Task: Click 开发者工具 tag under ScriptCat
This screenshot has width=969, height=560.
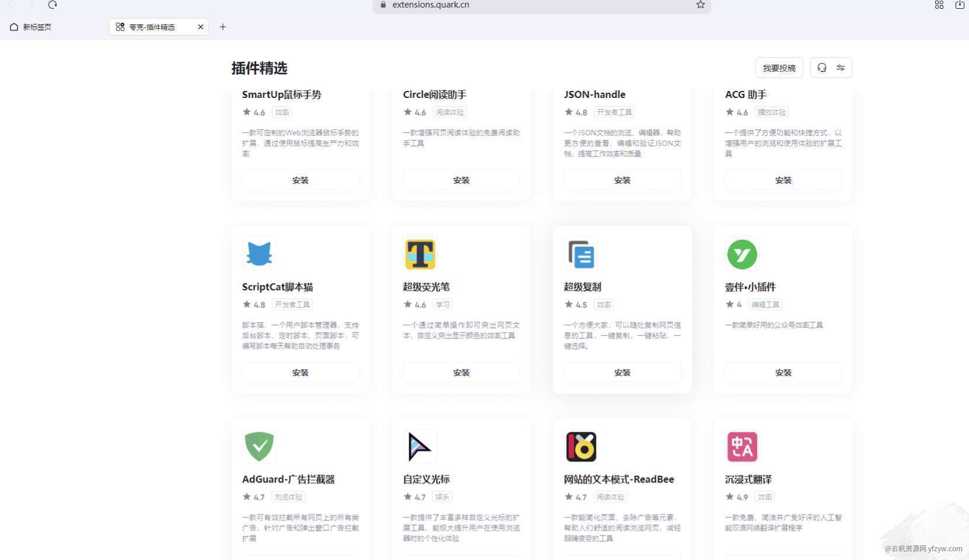Action: tap(292, 304)
